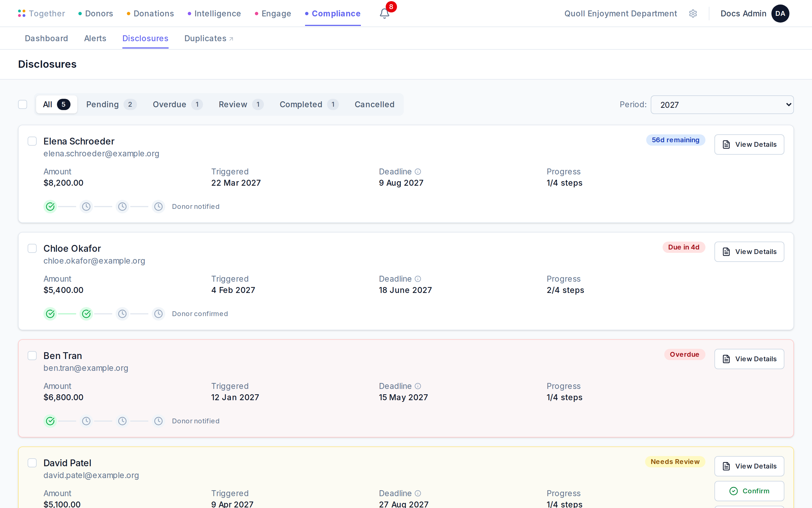View Details for Chloe Okafor

[749, 252]
